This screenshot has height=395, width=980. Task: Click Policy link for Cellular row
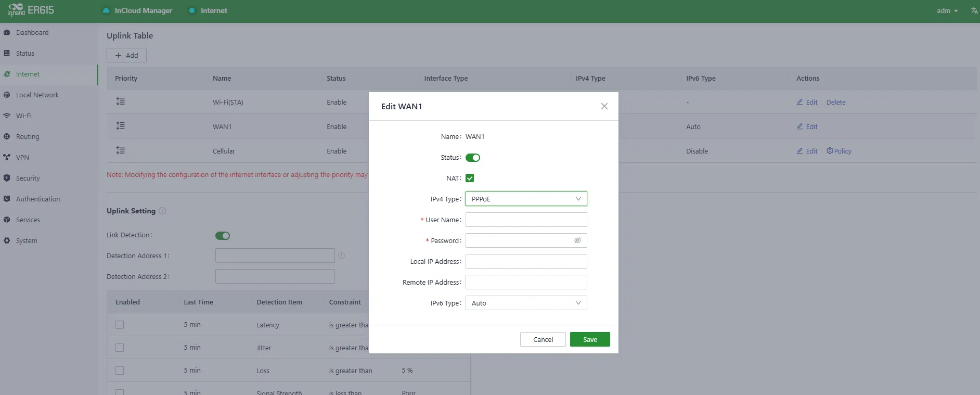pyautogui.click(x=839, y=151)
